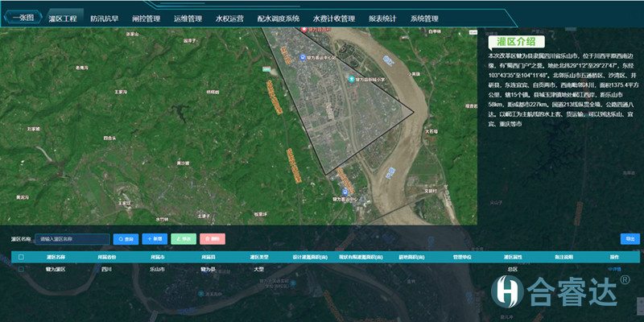Focus the 灌区名称 search input field
Screen dimensions: 644x322
[x=72, y=239]
